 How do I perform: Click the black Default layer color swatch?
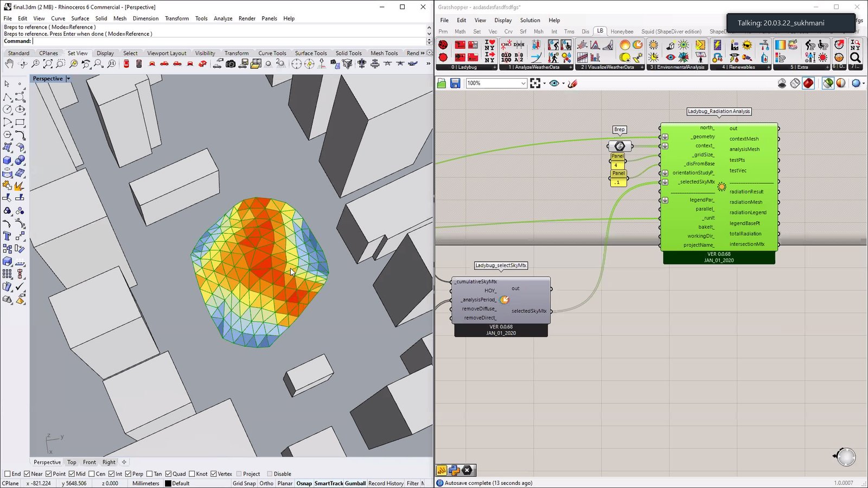point(168,483)
